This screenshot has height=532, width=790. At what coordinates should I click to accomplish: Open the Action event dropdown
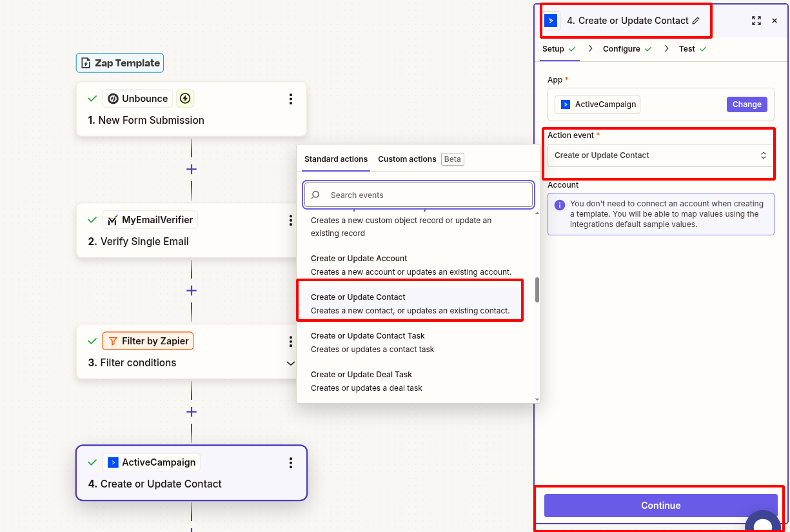659,155
